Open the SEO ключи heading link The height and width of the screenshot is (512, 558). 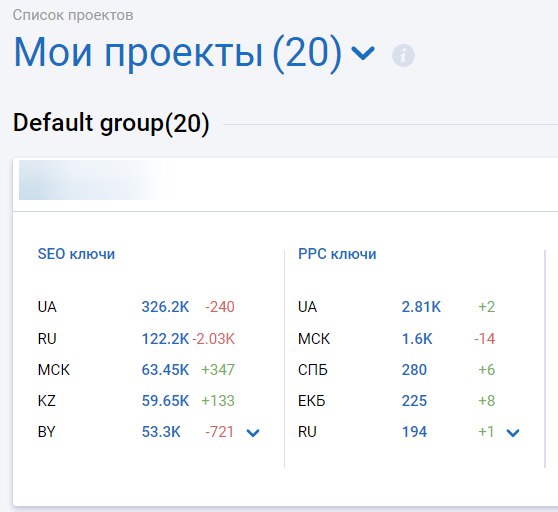[x=76, y=254]
